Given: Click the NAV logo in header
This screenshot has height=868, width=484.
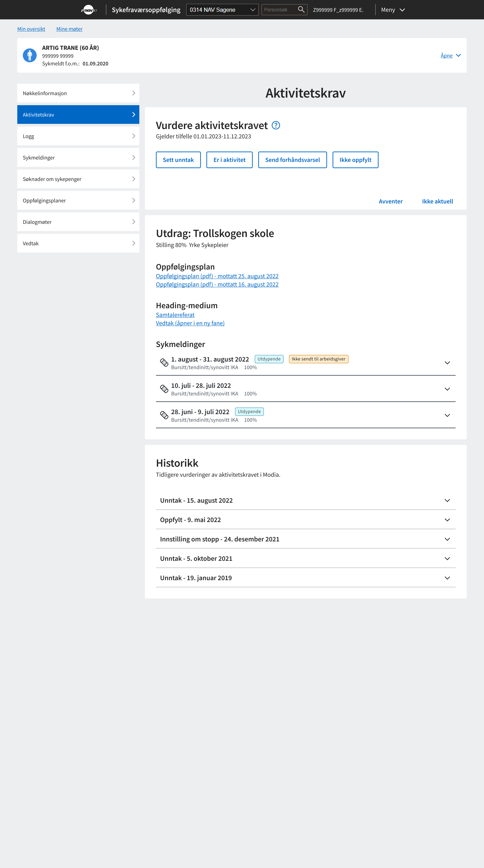Looking at the screenshot, I should [89, 10].
